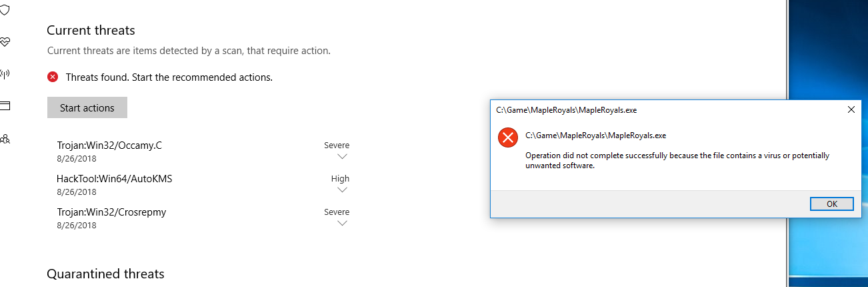Expand Trojan:Win32/Crosrepmy threat chevron
The width and height of the screenshot is (868, 287).
tap(343, 224)
